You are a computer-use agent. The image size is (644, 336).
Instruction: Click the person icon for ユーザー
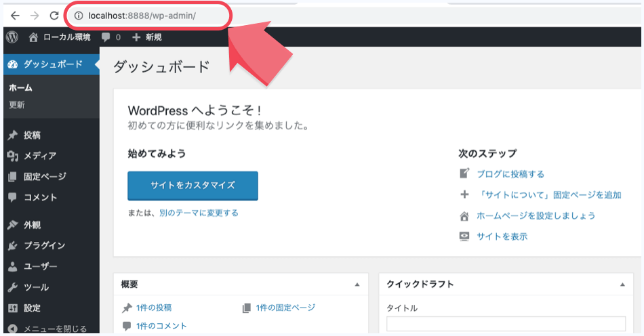tap(13, 266)
